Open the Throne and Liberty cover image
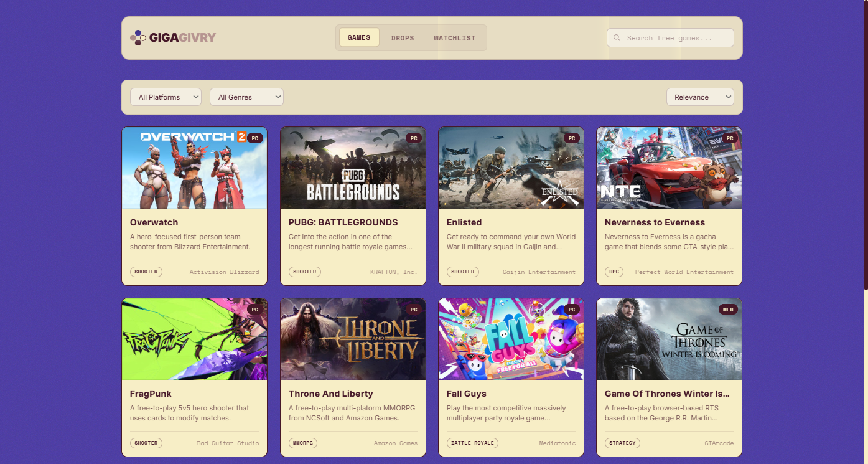Viewport: 868px width, 464px height. coord(353,339)
